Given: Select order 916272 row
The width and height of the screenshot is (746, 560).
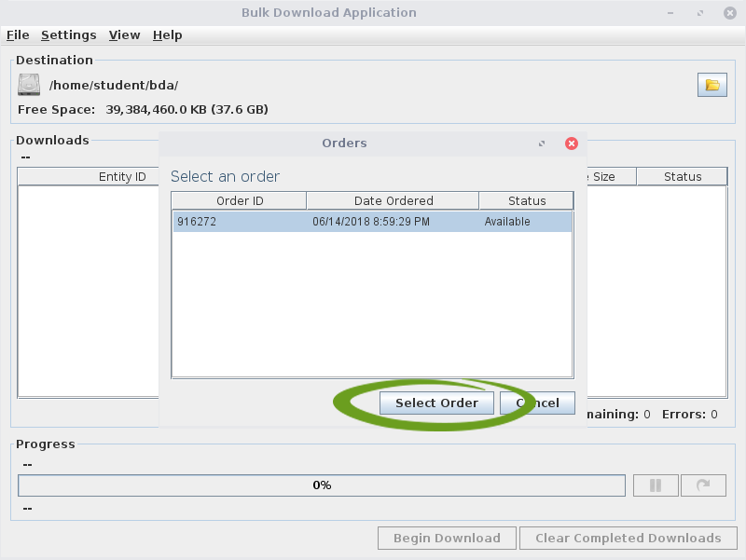Looking at the screenshot, I should coord(371,222).
